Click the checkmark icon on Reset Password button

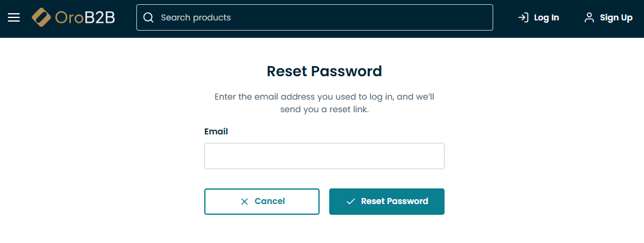click(x=351, y=202)
